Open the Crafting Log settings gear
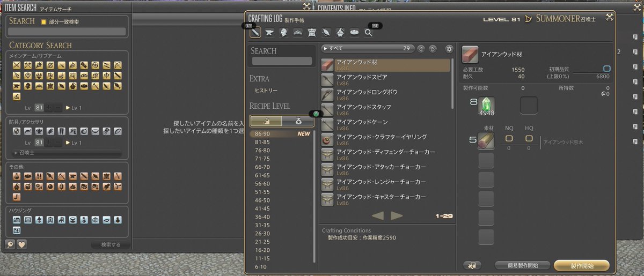This screenshot has width=644, height=276. (x=449, y=49)
